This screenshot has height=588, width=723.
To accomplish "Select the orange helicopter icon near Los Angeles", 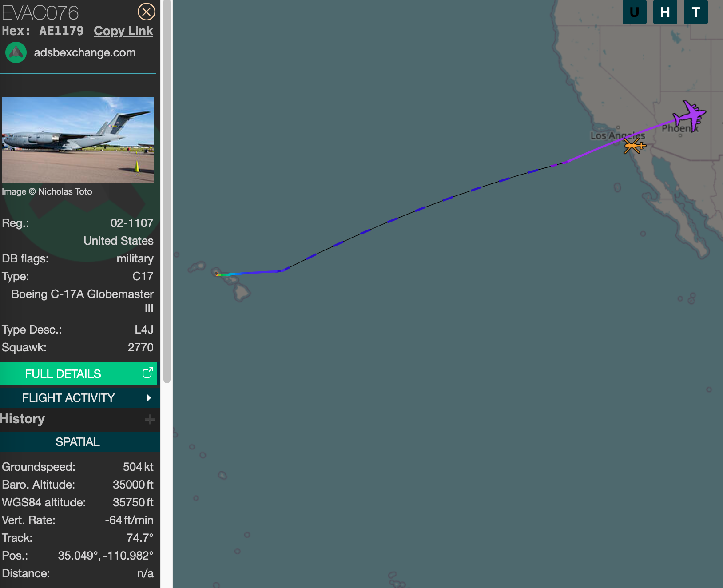I will click(634, 145).
